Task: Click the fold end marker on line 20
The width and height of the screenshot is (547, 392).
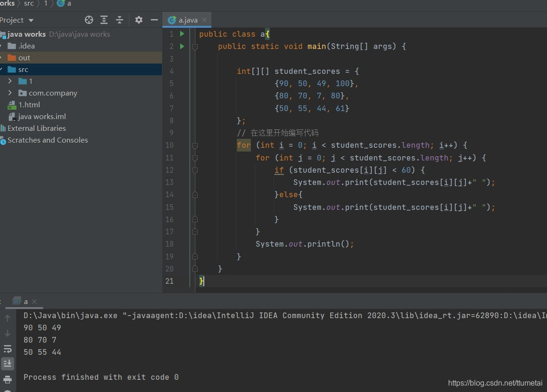Action: [x=195, y=269]
